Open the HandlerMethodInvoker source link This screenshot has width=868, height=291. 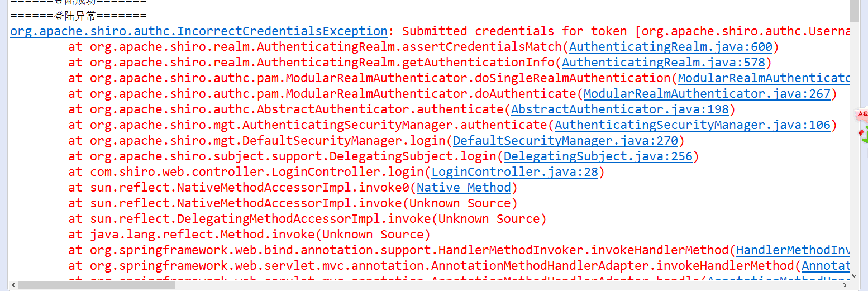(x=793, y=250)
